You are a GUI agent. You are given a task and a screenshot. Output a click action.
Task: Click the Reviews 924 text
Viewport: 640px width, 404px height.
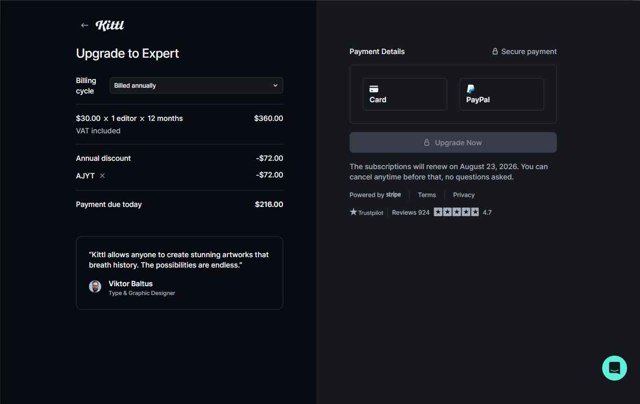click(411, 212)
